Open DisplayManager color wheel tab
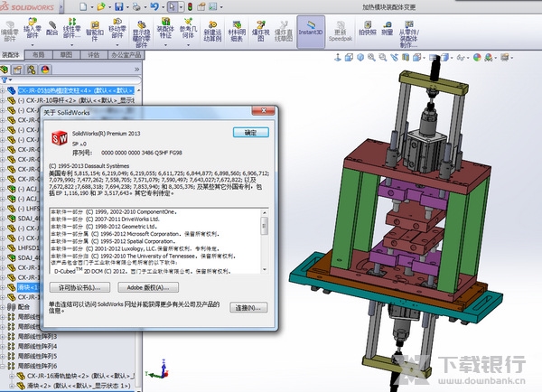Screen dimensions: 542x392 (x=45, y=70)
